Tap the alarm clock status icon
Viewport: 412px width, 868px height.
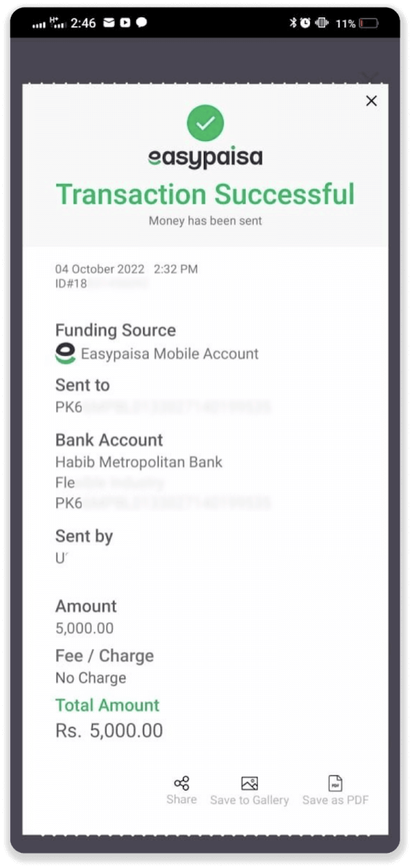(x=305, y=23)
